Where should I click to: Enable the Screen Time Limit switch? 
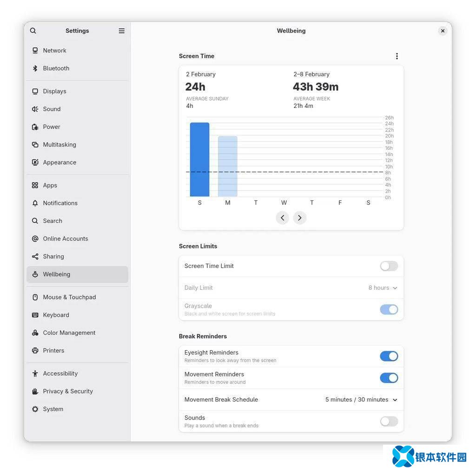(389, 266)
